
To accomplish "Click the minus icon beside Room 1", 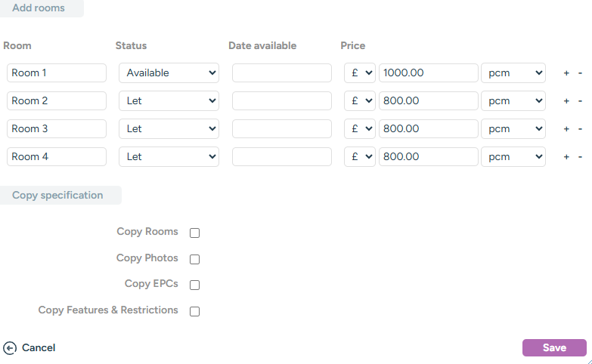I will pyautogui.click(x=580, y=73).
